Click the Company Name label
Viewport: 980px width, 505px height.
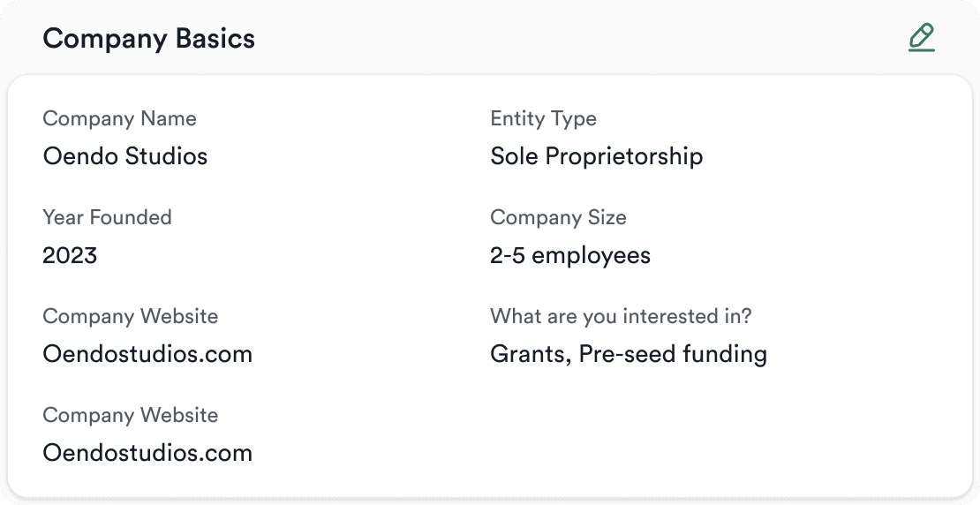coord(119,118)
